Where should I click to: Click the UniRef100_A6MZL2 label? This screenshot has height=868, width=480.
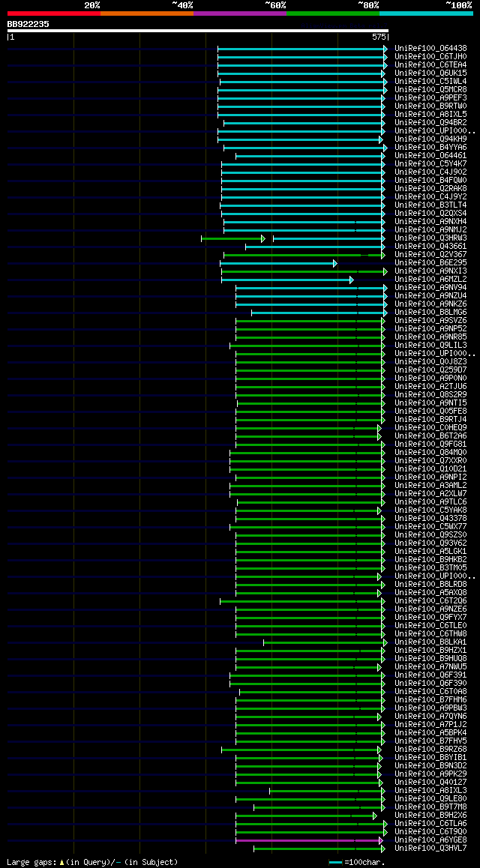pos(430,280)
